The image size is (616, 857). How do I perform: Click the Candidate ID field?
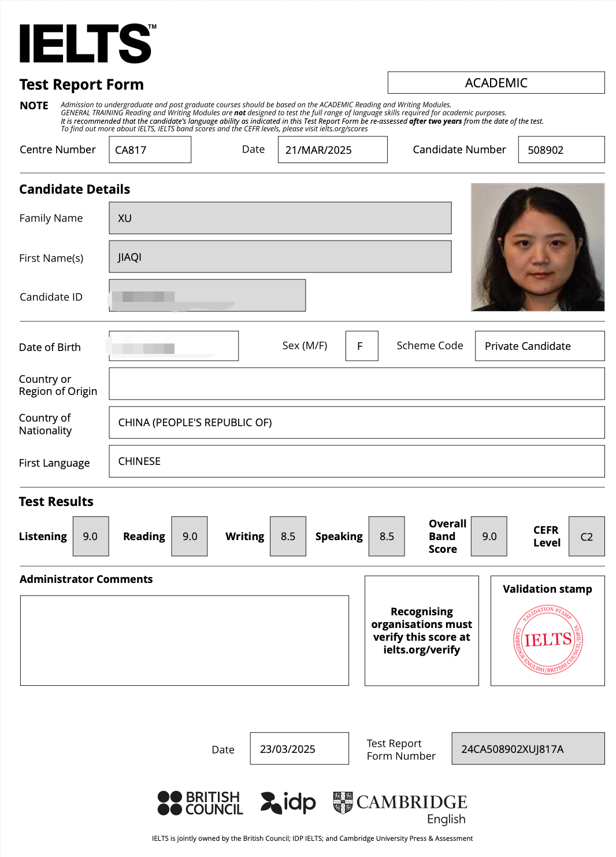point(207,295)
